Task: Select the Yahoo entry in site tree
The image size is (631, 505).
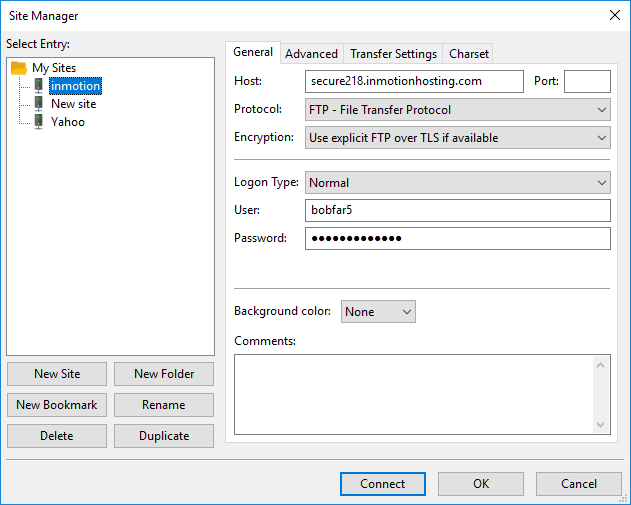Action: pos(68,122)
